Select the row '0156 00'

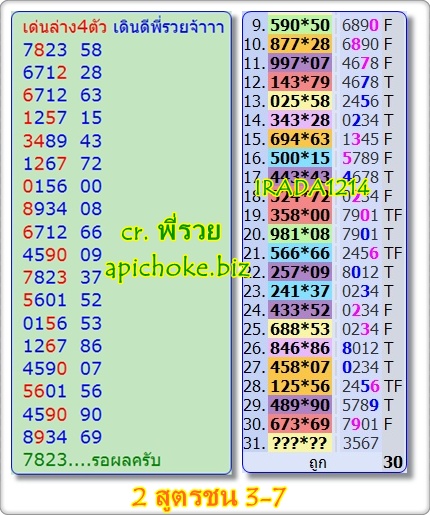pos(62,186)
